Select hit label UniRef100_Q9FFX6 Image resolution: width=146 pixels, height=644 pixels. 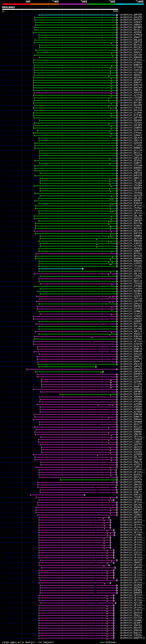tap(131, 42)
